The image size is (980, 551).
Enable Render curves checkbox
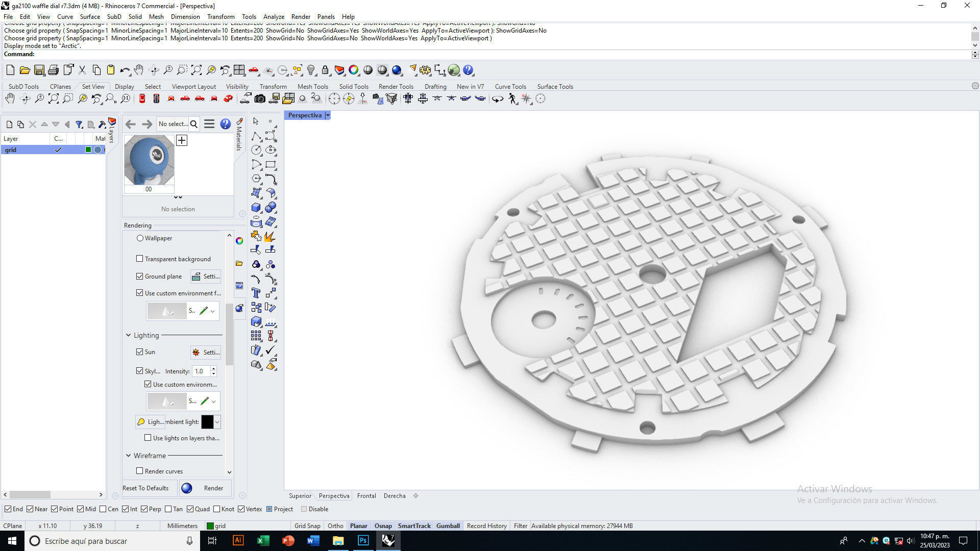(x=139, y=471)
